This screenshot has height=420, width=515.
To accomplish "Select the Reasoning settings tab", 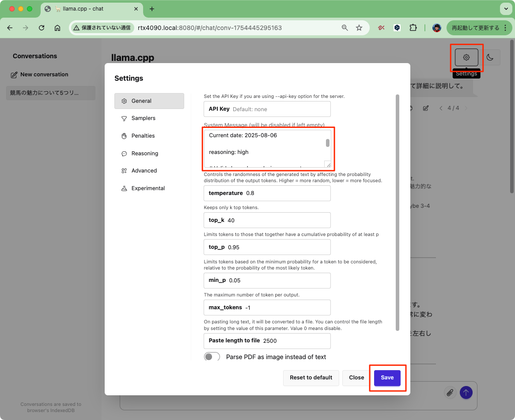I will pos(149,153).
